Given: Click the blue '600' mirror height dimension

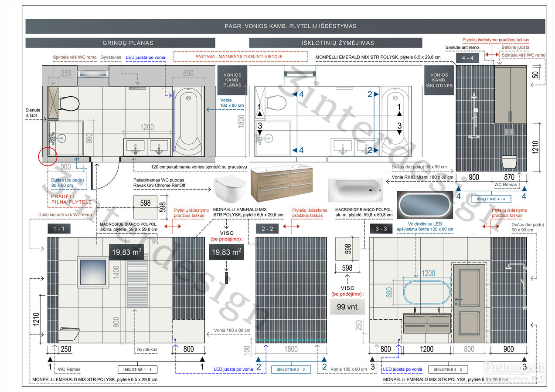Looking at the screenshot, I should coord(389,292).
